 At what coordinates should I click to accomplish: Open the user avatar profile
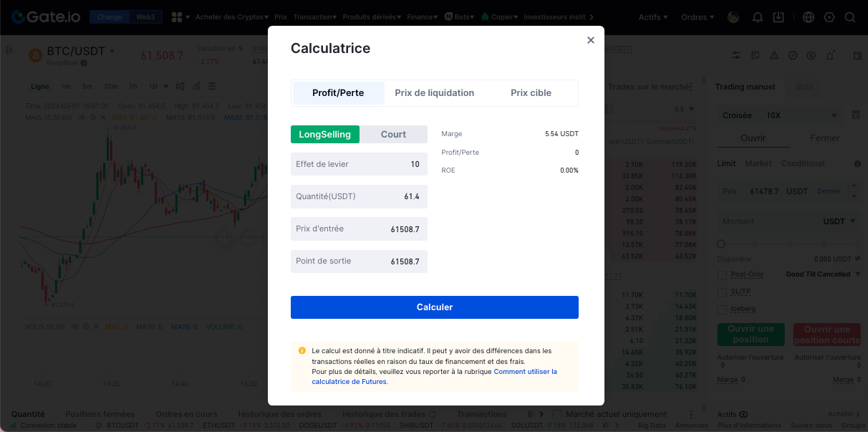click(733, 17)
